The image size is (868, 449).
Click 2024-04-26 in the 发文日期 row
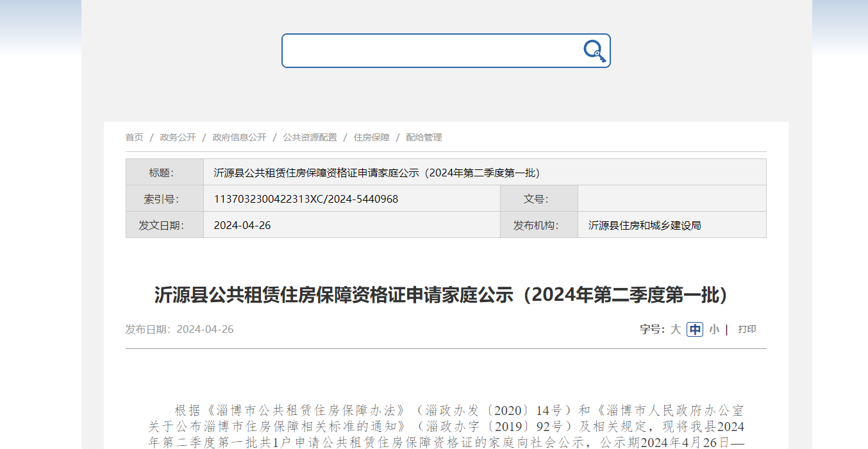242,225
